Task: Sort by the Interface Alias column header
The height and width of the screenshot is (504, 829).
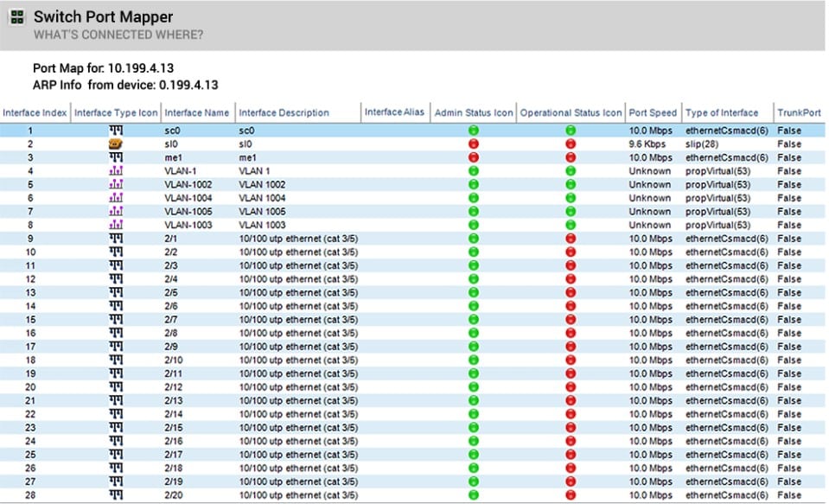Action: (394, 112)
